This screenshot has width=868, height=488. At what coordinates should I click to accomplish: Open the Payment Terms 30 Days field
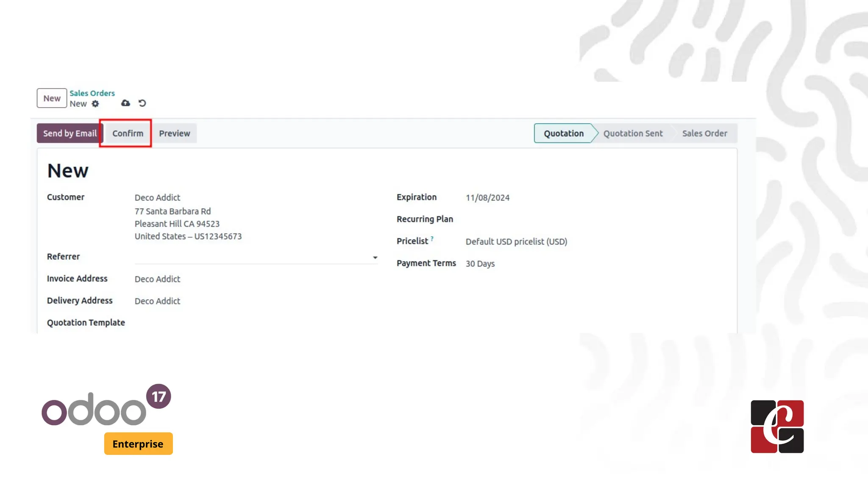pyautogui.click(x=480, y=263)
